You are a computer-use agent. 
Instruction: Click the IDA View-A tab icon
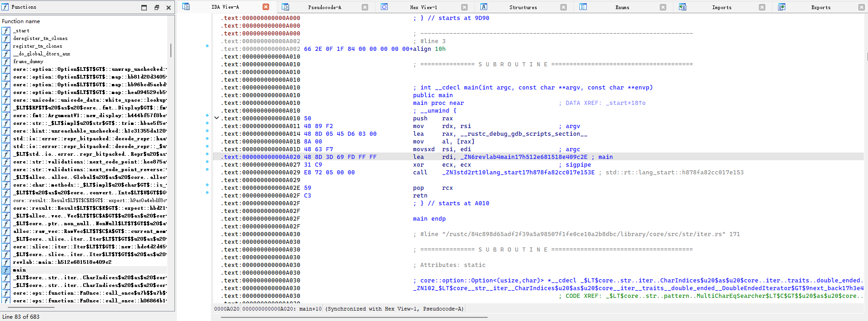186,7
